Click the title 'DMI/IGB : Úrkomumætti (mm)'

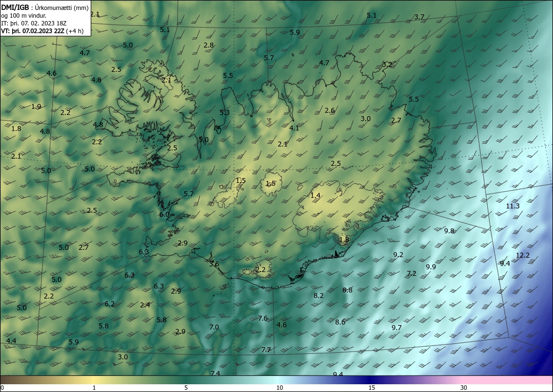coord(45,7)
